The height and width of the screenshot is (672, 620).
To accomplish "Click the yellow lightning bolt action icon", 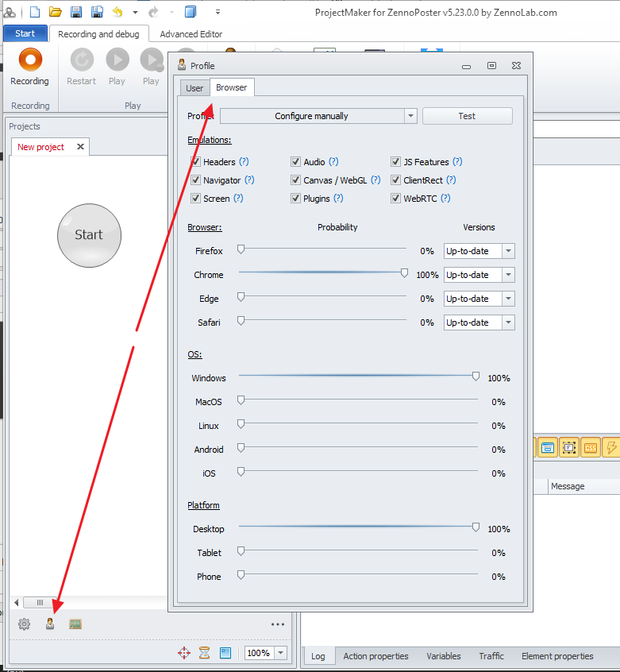I will click(x=611, y=448).
